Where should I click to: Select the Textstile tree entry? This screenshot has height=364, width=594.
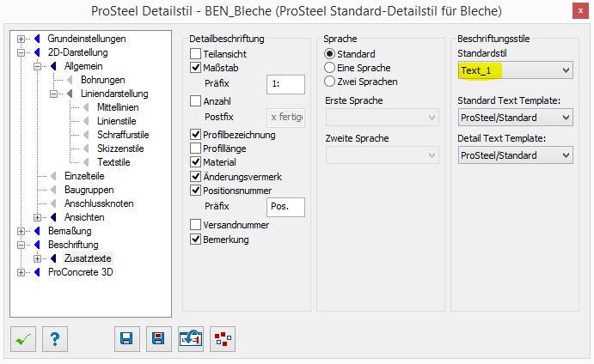pos(113,162)
